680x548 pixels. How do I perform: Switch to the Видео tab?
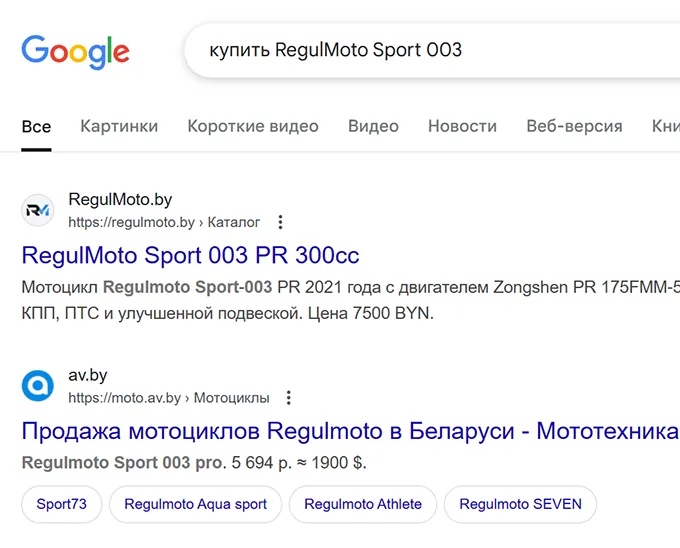[x=373, y=126]
